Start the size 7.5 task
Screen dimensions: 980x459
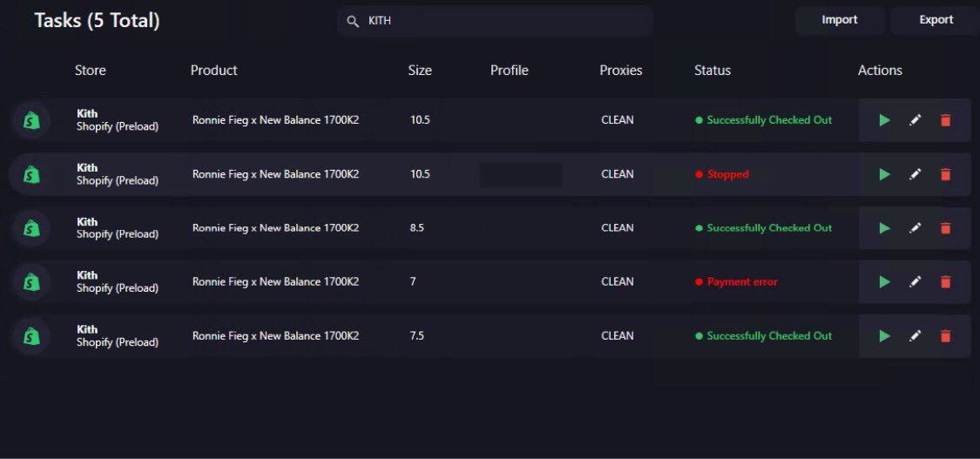[884, 336]
